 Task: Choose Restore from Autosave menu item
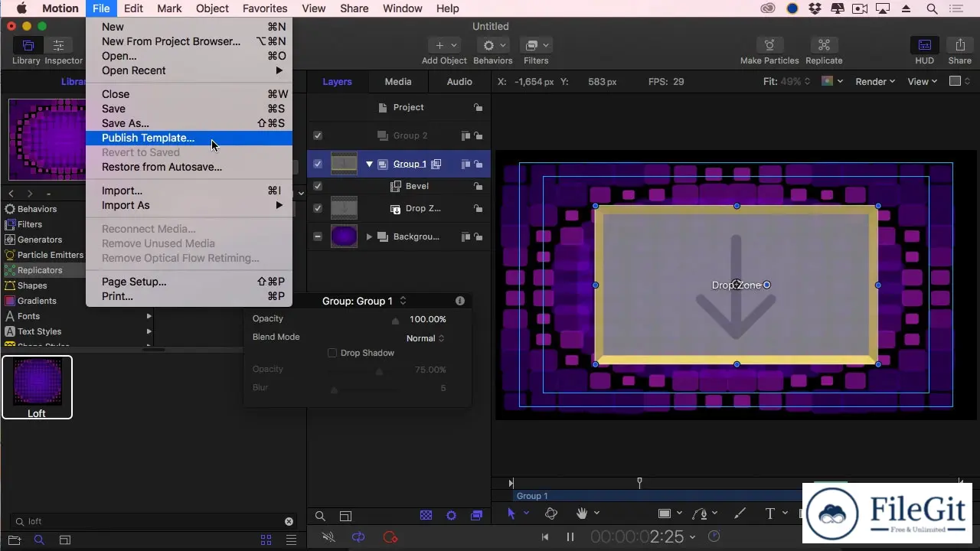[x=189, y=167]
